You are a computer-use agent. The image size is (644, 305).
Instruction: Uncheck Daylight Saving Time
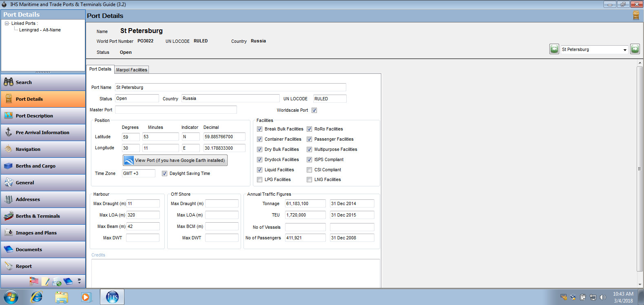click(164, 174)
